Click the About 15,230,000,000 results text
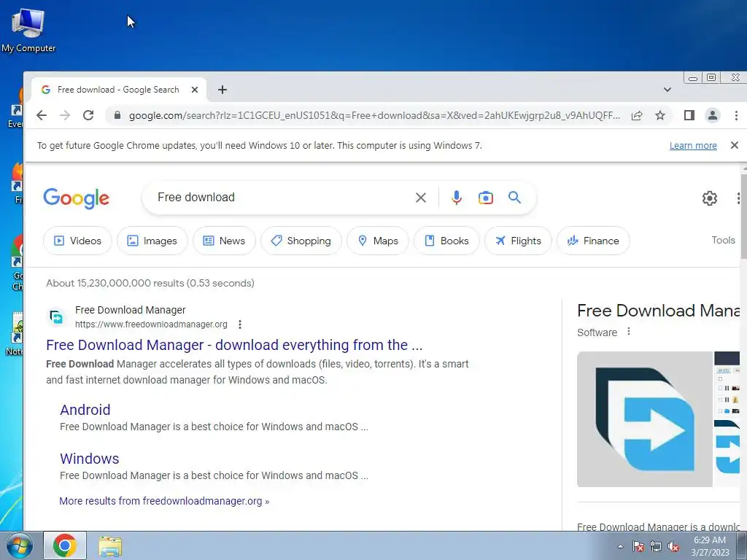This screenshot has width=747, height=560. [150, 283]
